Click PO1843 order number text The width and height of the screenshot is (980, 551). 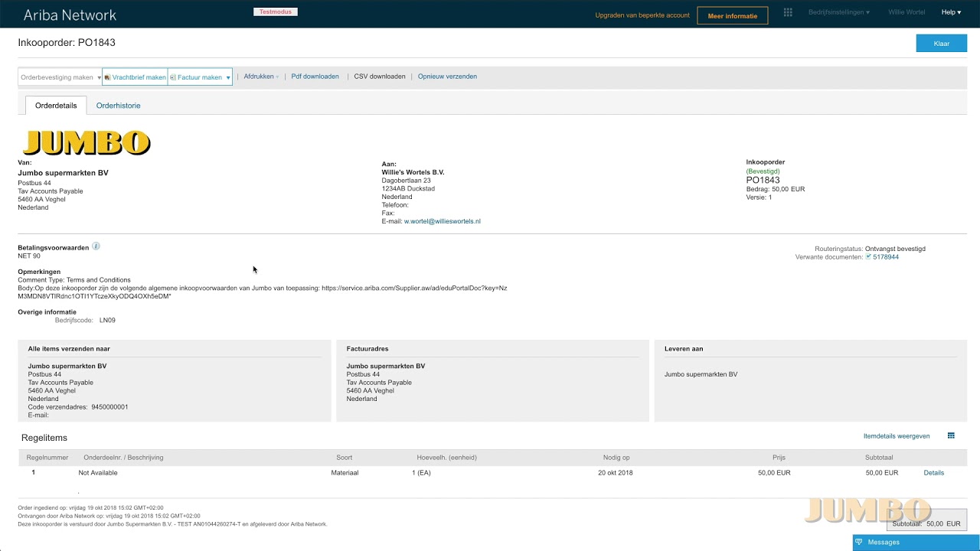pos(763,180)
